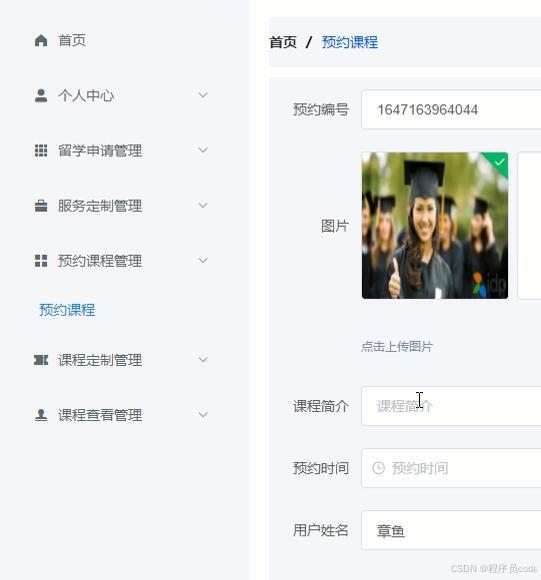This screenshot has width=541, height=580.
Task: Click the stamp icon for 课程查看管理
Action: [x=41, y=415]
